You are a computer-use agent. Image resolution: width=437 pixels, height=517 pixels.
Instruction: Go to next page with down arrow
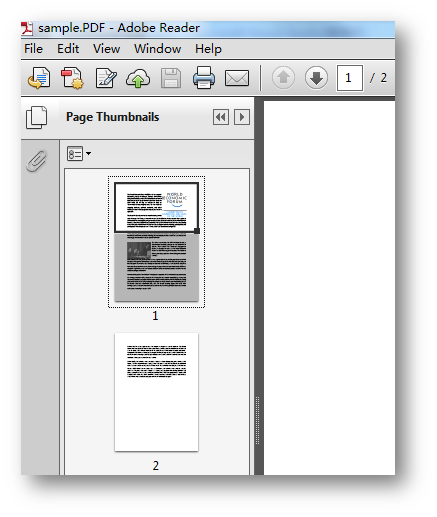316,78
